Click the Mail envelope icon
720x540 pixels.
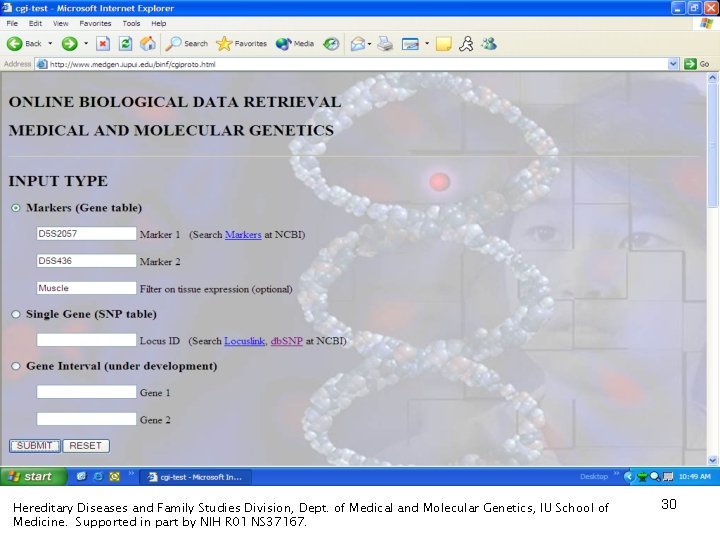(x=357, y=44)
